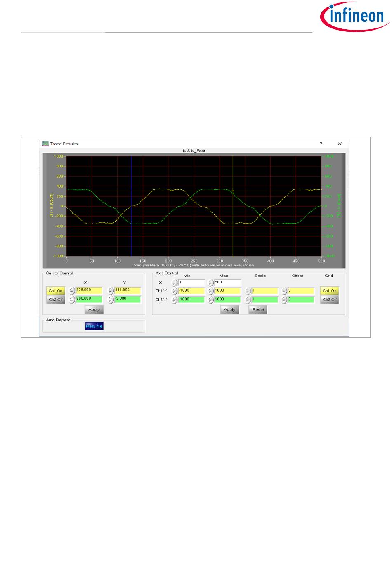The width and height of the screenshot is (392, 561).
Task: Click the Ch1 cursor X field 326.000
Action: [x=89, y=290]
